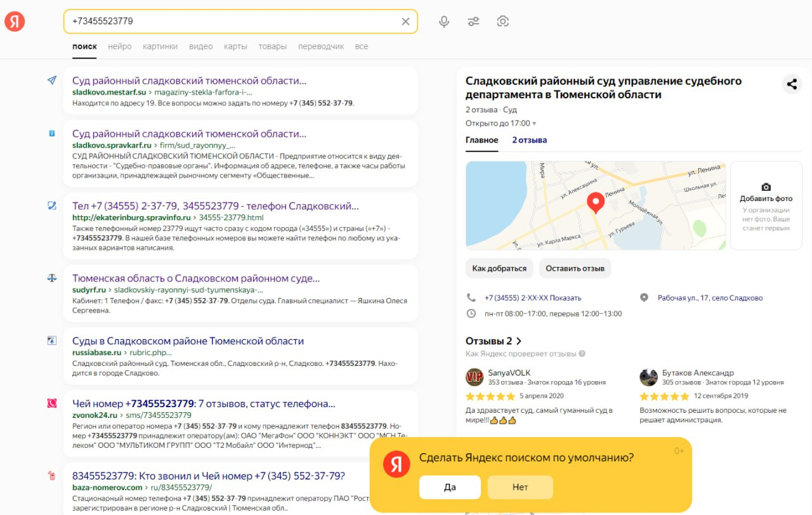The image size is (812, 515).
Task: Start voice search with the microphone icon
Action: click(444, 22)
